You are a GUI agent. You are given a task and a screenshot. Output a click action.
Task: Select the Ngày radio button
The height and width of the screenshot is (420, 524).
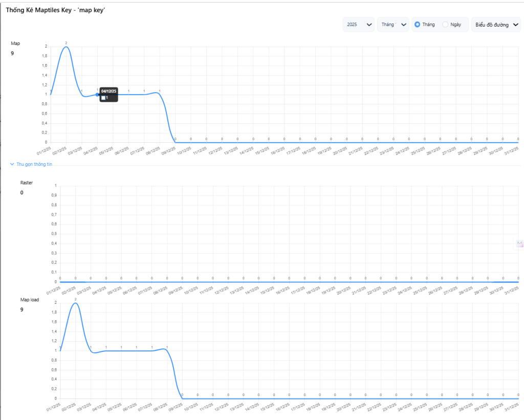pyautogui.click(x=445, y=25)
